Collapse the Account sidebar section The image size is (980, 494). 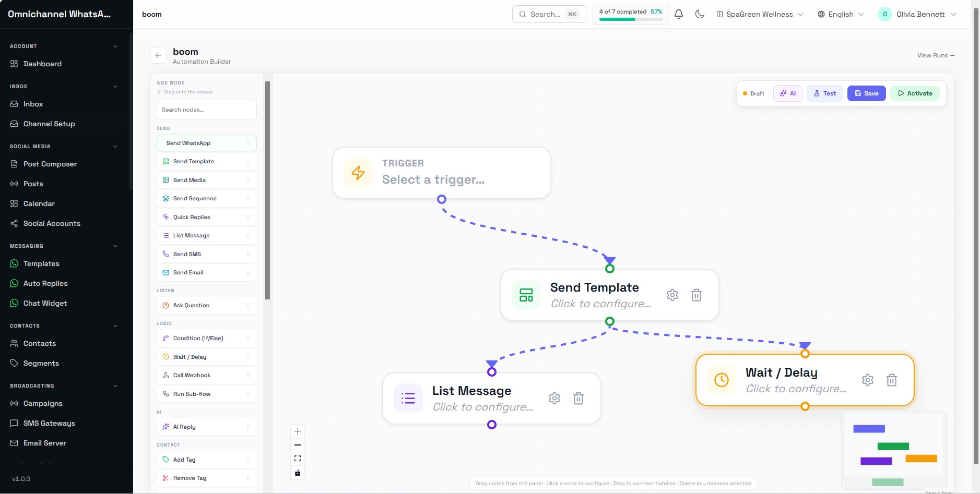pyautogui.click(x=115, y=46)
